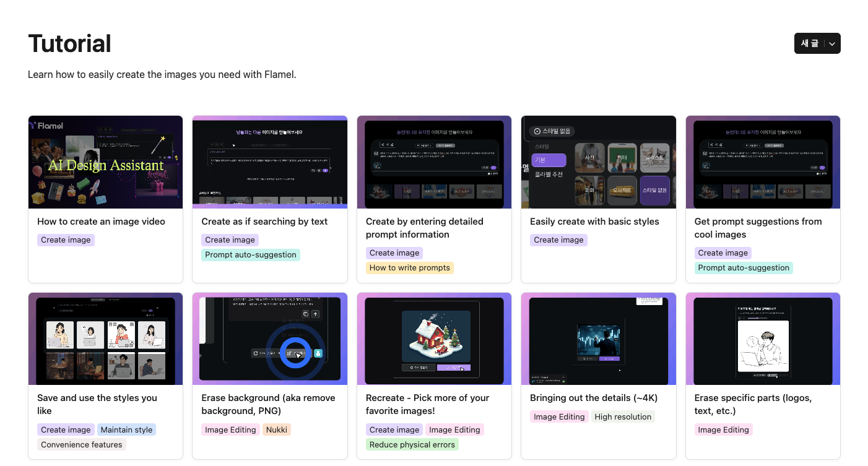Screen dimensions: 868x466
Task: Choose the 'High resolution' tag
Action: click(623, 416)
